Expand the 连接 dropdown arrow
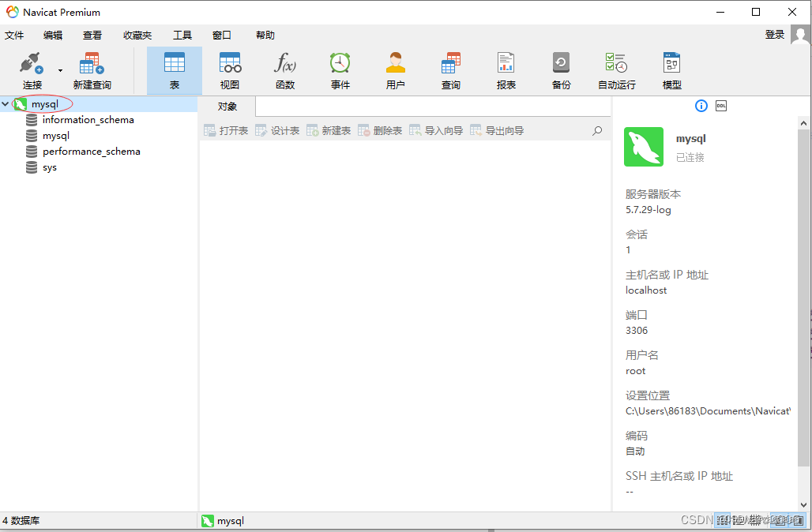This screenshot has height=532, width=812. 60,70
